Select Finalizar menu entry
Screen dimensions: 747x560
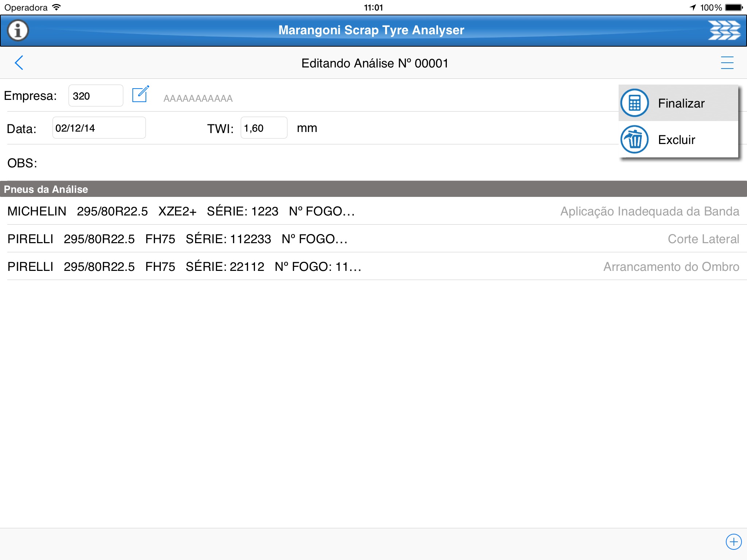[x=678, y=103]
